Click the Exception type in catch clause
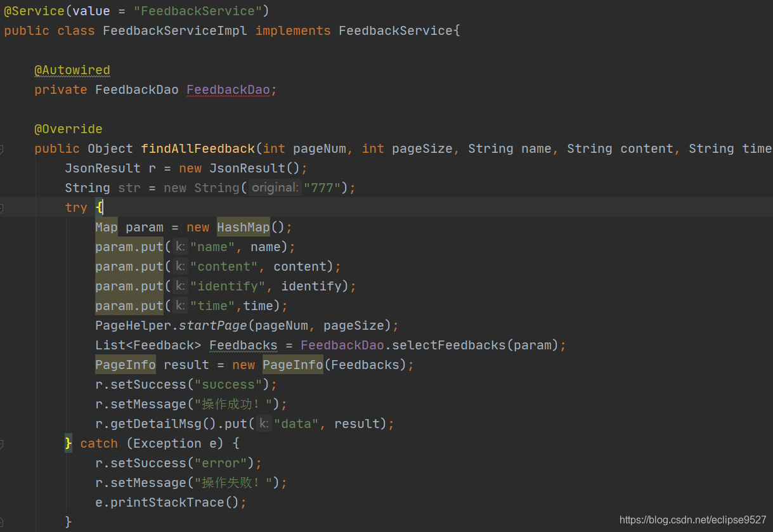773x532 pixels. pos(167,443)
